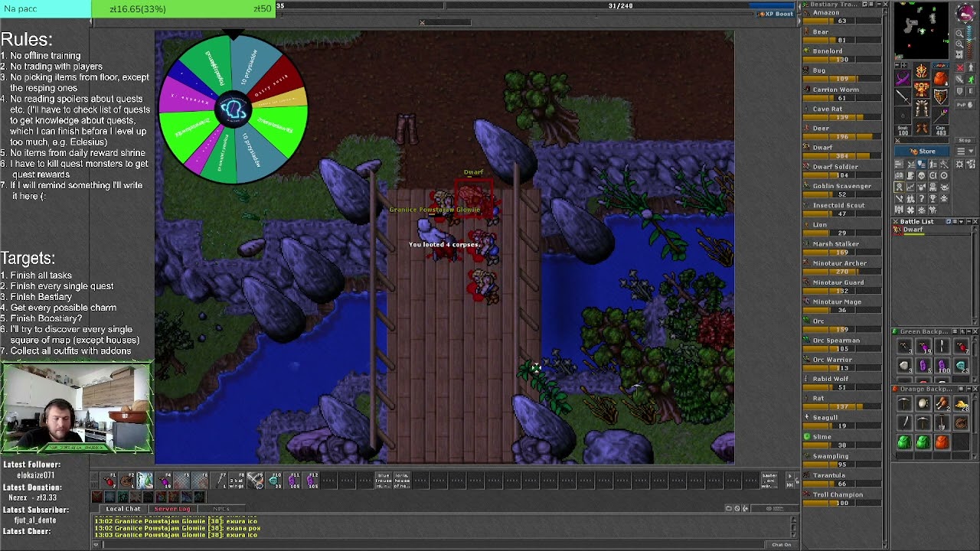Select the helmet equipment slot
Screen dimensions: 980x551
click(922, 71)
